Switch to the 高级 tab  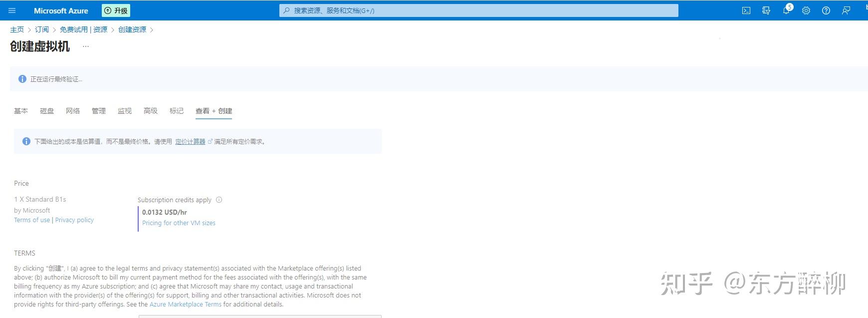click(151, 111)
